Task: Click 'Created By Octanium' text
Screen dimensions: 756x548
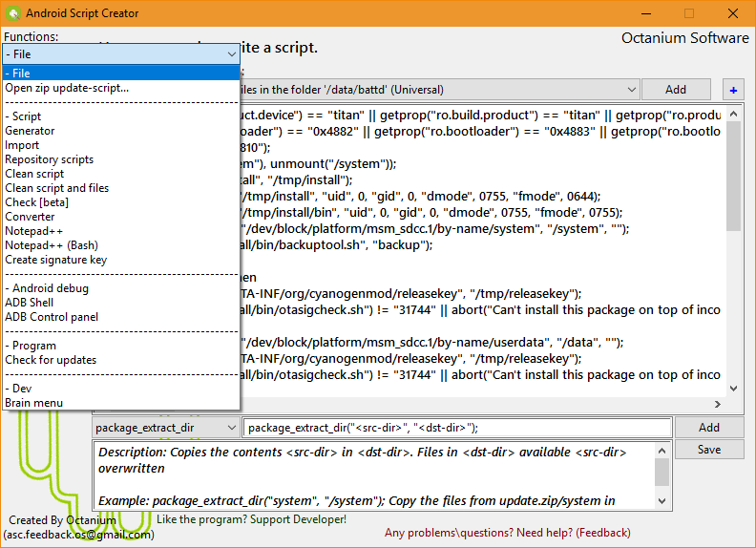Action: (x=62, y=520)
